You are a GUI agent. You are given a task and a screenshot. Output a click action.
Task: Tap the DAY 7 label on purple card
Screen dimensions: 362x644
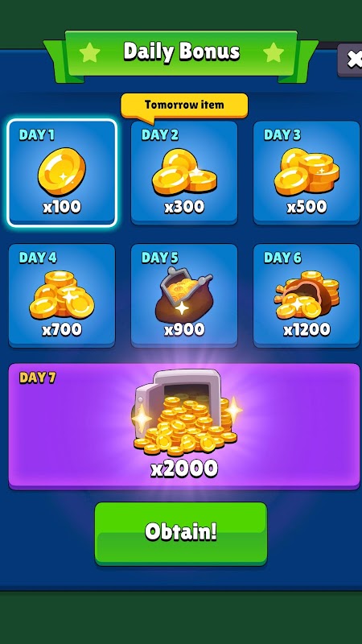(37, 378)
